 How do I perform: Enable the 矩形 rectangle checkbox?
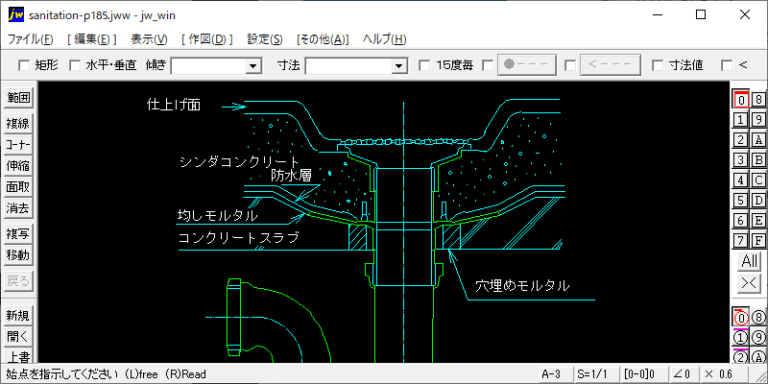point(24,65)
